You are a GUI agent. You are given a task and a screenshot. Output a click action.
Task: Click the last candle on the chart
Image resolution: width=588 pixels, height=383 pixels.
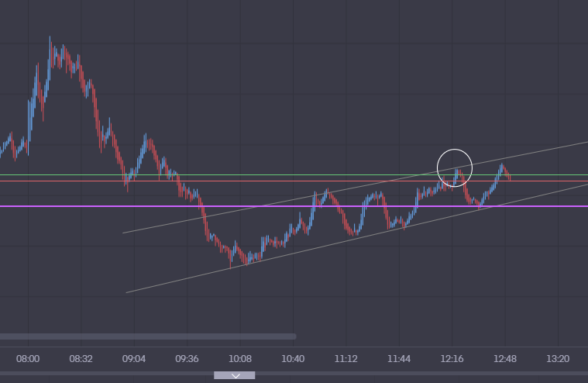click(510, 178)
